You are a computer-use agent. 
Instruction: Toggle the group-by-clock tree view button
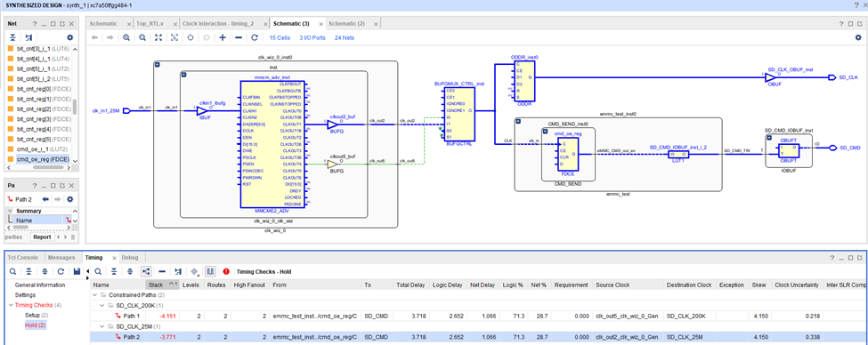146,271
